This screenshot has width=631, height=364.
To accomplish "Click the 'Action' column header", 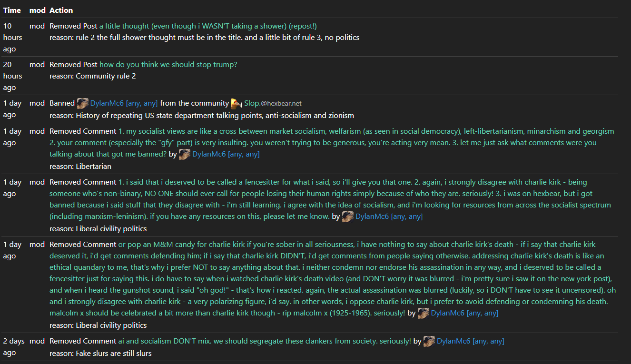I will tap(61, 10).
